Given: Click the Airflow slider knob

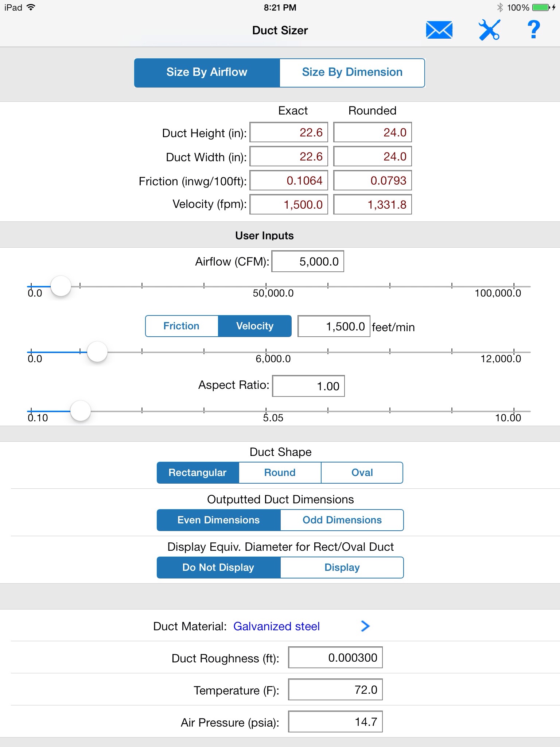Looking at the screenshot, I should click(x=61, y=286).
